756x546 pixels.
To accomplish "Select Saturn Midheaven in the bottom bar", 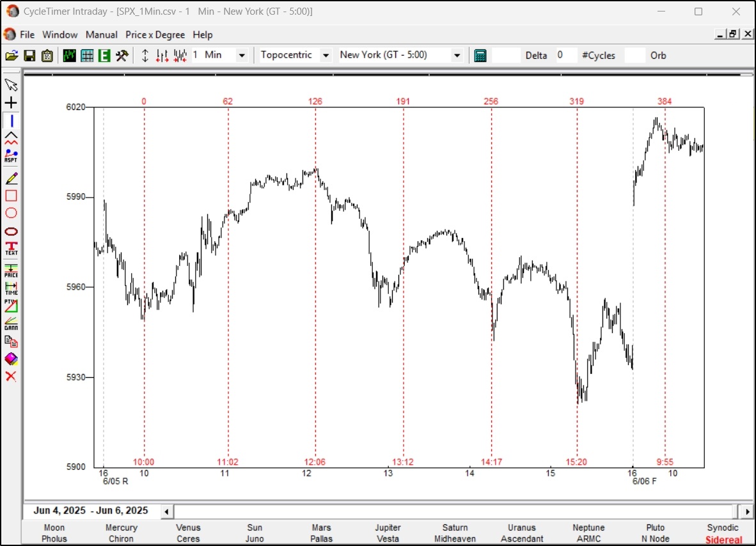I will (454, 532).
